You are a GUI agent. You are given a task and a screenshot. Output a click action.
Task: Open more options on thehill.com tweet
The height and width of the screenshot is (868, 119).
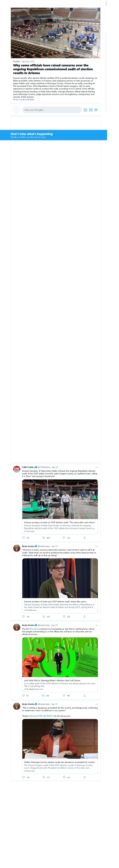pos(97,546)
